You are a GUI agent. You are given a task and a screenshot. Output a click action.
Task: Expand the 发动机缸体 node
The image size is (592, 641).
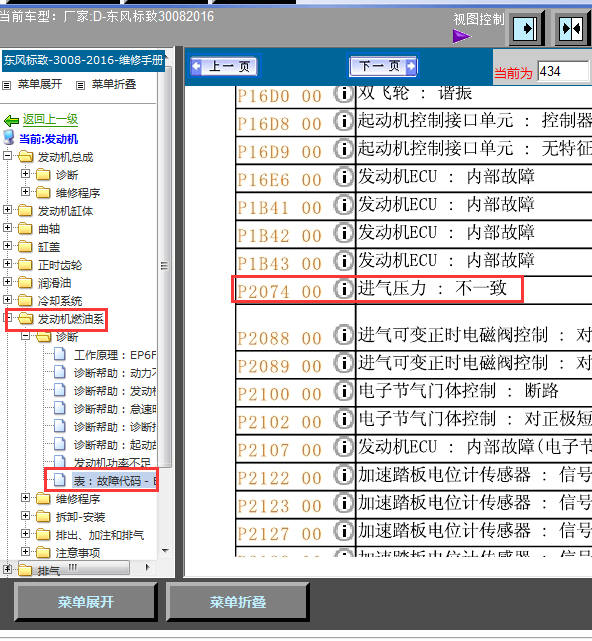click(7, 210)
